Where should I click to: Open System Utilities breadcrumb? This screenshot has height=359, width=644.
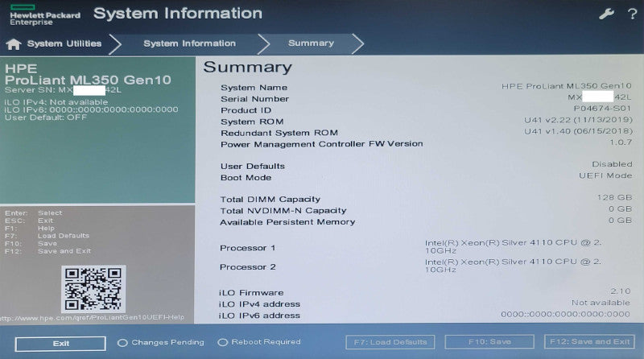pyautogui.click(x=64, y=43)
